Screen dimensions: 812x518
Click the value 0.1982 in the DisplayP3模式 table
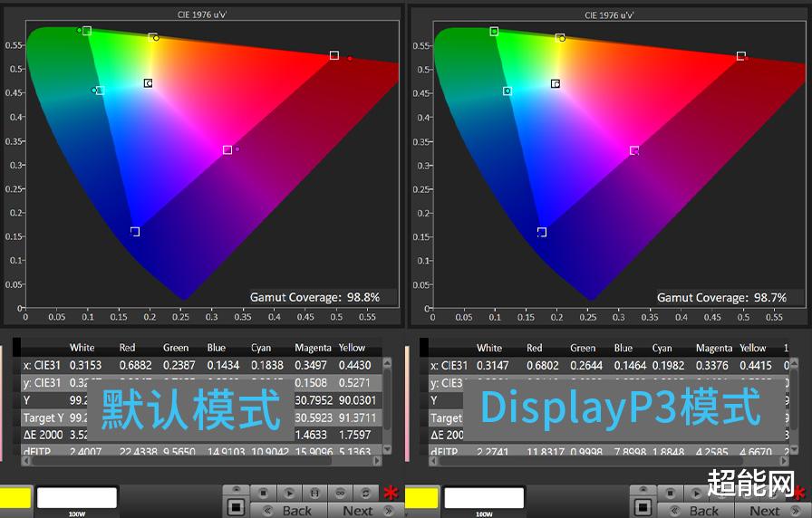click(x=668, y=365)
